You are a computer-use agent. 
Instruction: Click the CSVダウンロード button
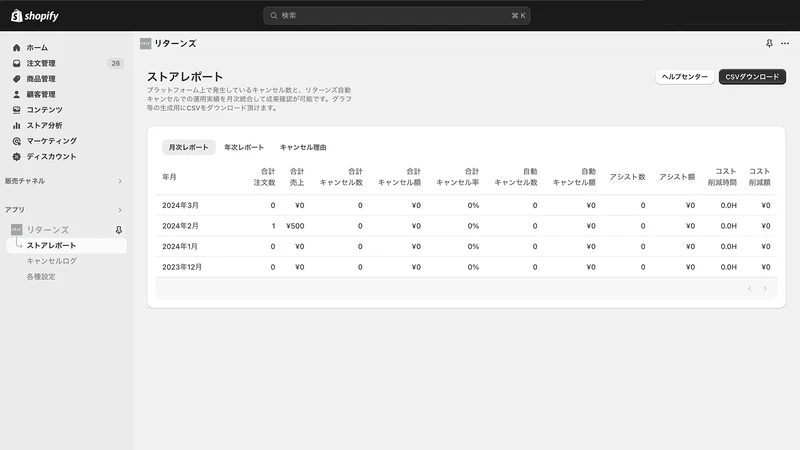coord(752,77)
